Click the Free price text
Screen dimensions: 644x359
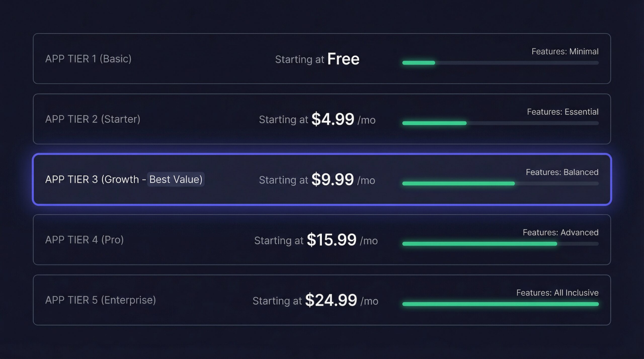coord(343,59)
